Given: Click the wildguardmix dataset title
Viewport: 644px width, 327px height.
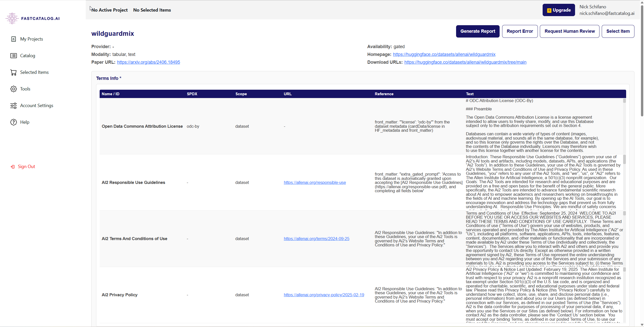Looking at the screenshot, I should tap(112, 34).
